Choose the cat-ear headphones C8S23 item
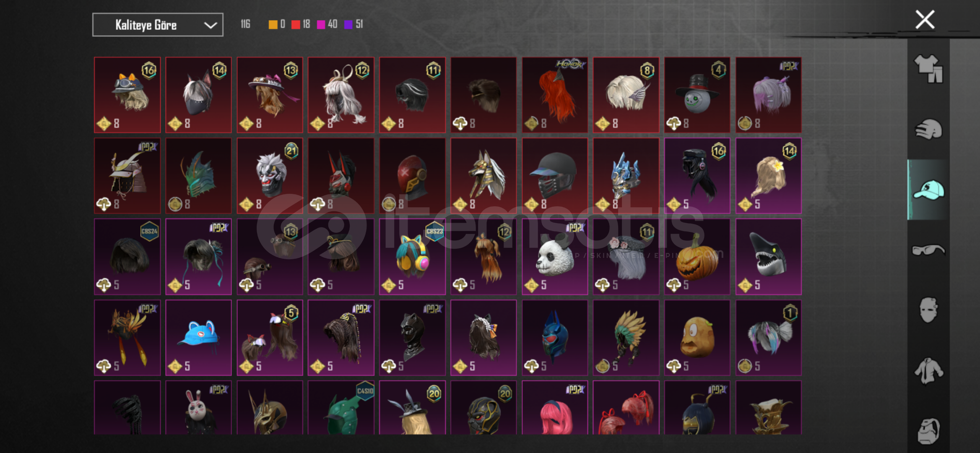 pos(412,257)
